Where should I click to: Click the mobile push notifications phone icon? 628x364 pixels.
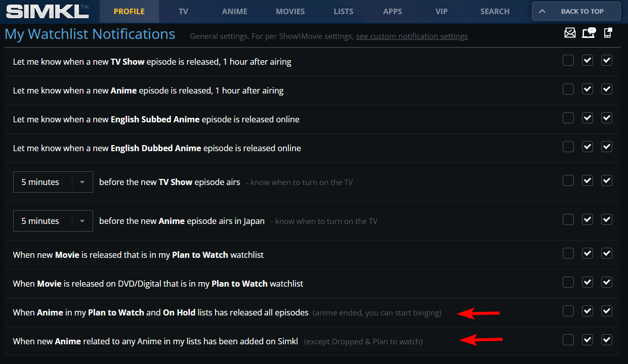coord(608,33)
